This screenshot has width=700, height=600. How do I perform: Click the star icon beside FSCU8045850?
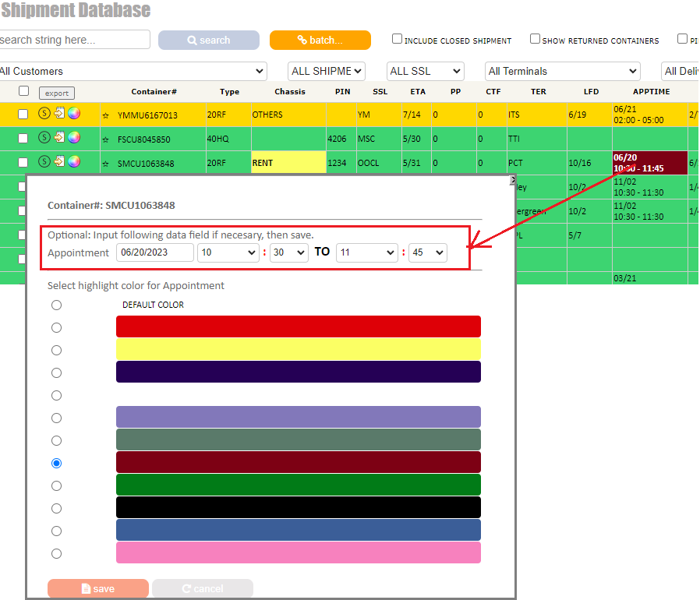(x=105, y=139)
